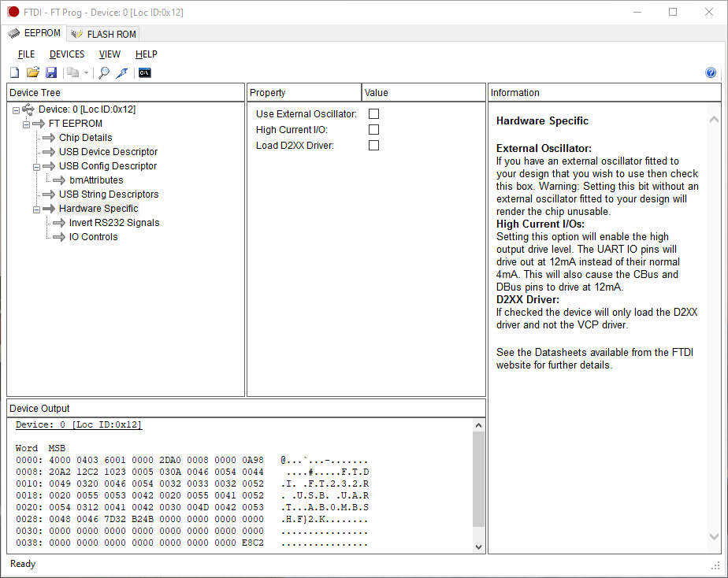
Task: Click the arrow icon beside bmAttributes
Action: click(x=59, y=180)
